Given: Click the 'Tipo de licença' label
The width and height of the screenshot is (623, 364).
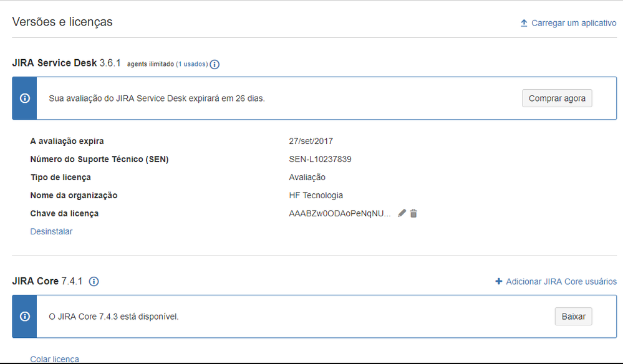Looking at the screenshot, I should (x=60, y=178).
